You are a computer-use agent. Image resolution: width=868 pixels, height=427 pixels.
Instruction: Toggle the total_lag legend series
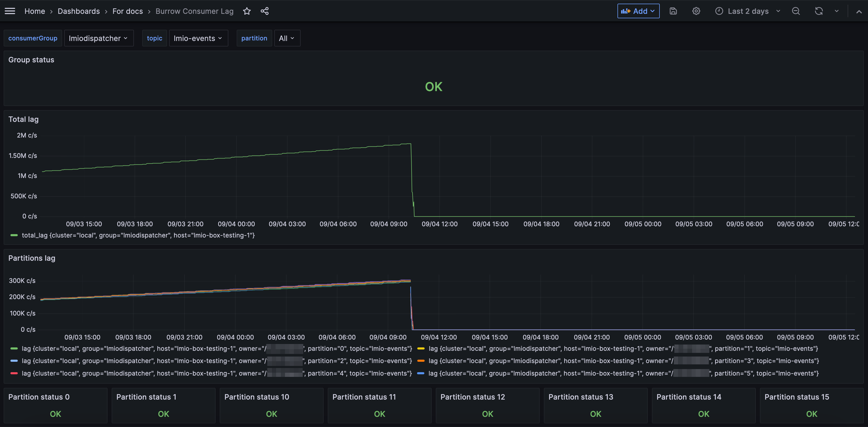[138, 235]
